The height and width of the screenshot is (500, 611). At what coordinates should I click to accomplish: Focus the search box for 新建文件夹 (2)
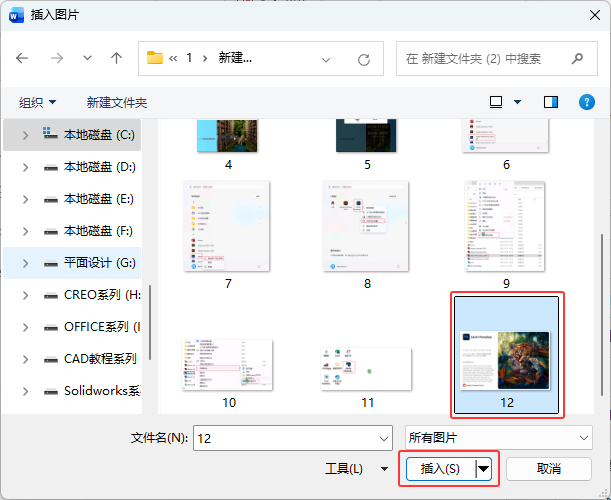pos(496,58)
